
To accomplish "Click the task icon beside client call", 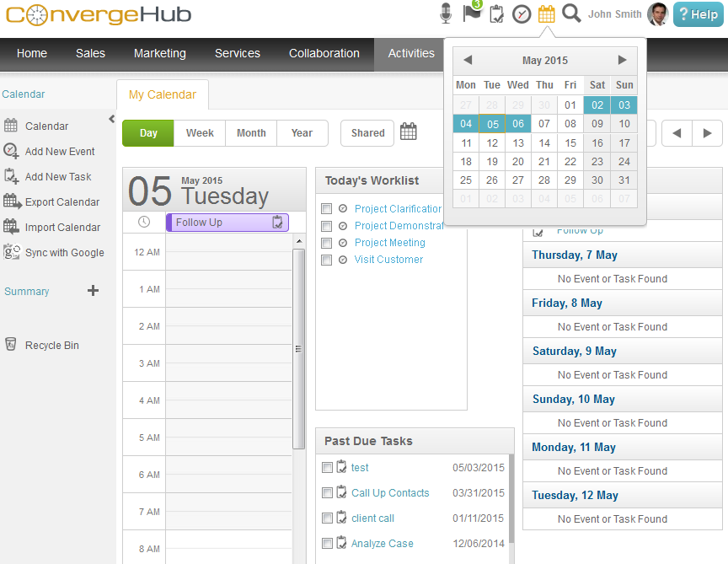I will click(341, 517).
